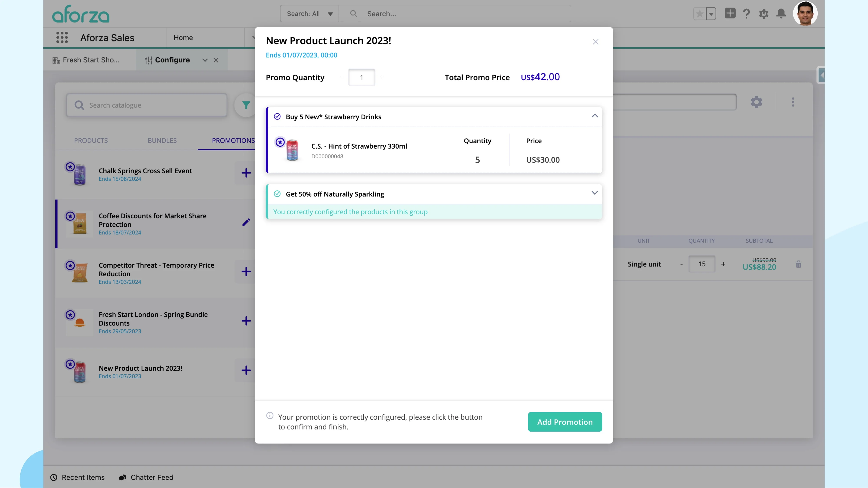This screenshot has width=868, height=488.
Task: Click the aforza logo
Action: (81, 14)
